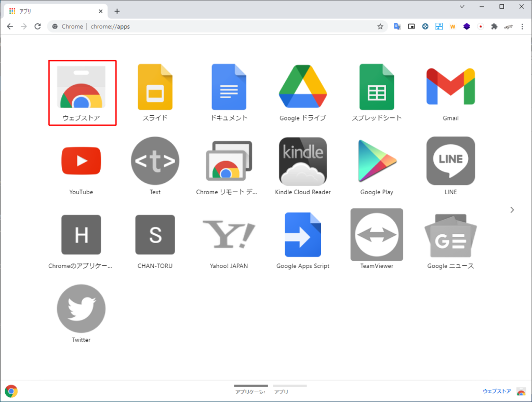Go forward in browser history

coord(23,26)
